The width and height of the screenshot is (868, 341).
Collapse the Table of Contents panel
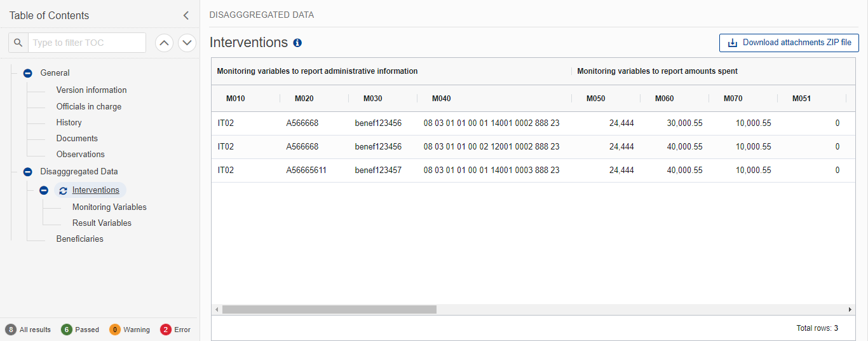click(x=186, y=15)
